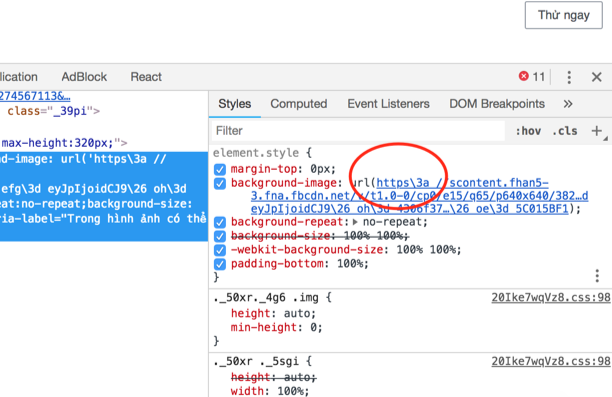The width and height of the screenshot is (612, 397).
Task: Open the background-image URL link
Action: click(x=420, y=196)
